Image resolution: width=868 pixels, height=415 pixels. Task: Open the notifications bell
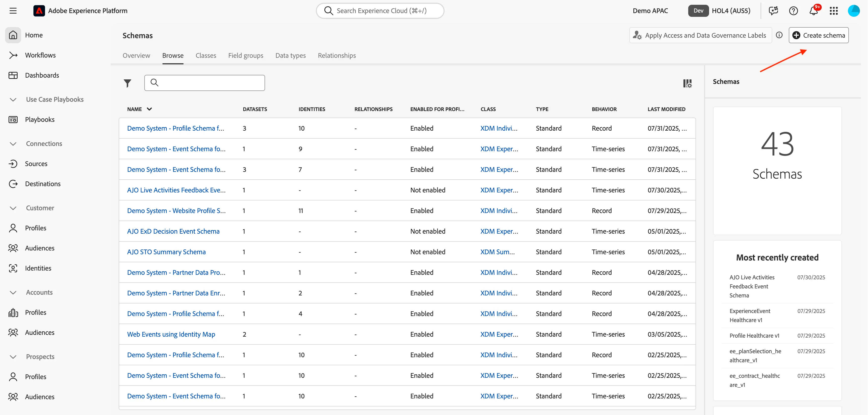coord(814,11)
